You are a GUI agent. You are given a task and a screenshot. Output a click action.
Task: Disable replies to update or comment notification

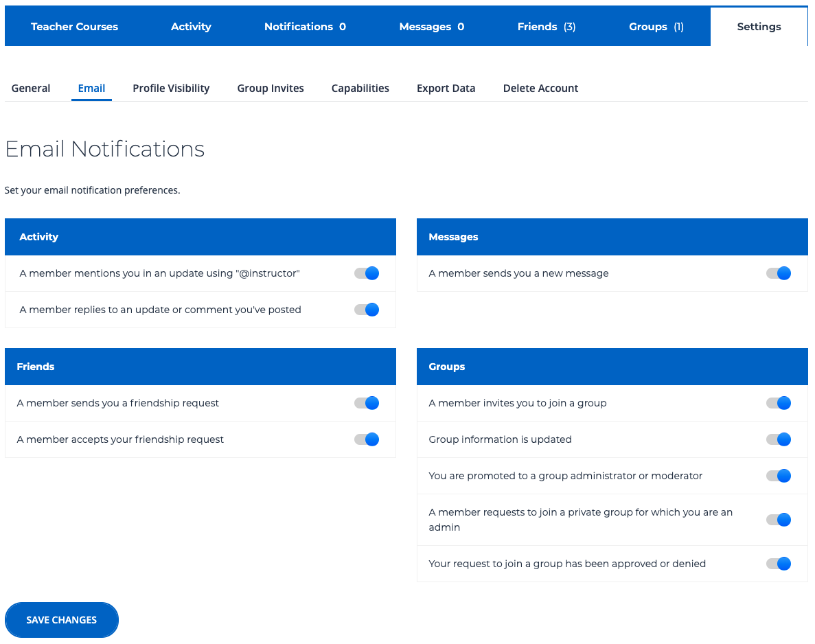point(367,310)
